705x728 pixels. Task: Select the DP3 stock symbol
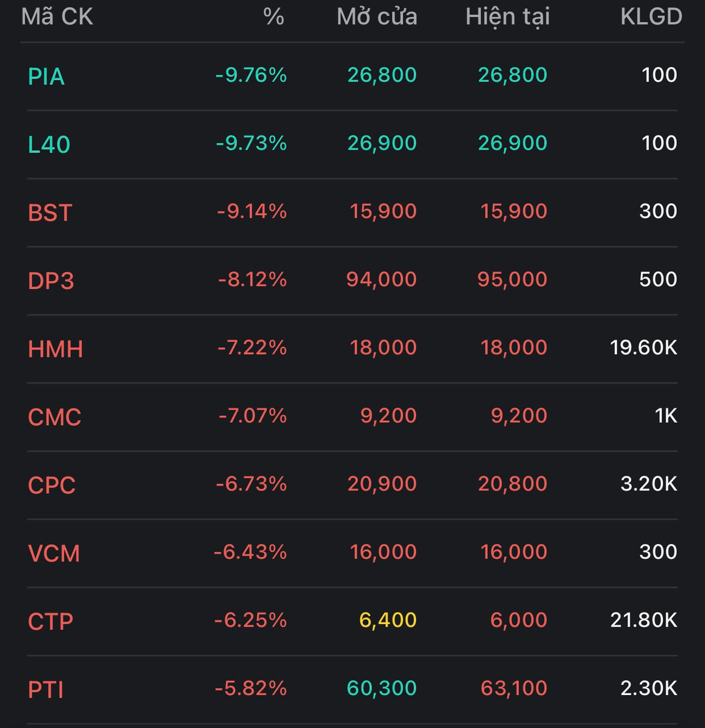point(51,281)
